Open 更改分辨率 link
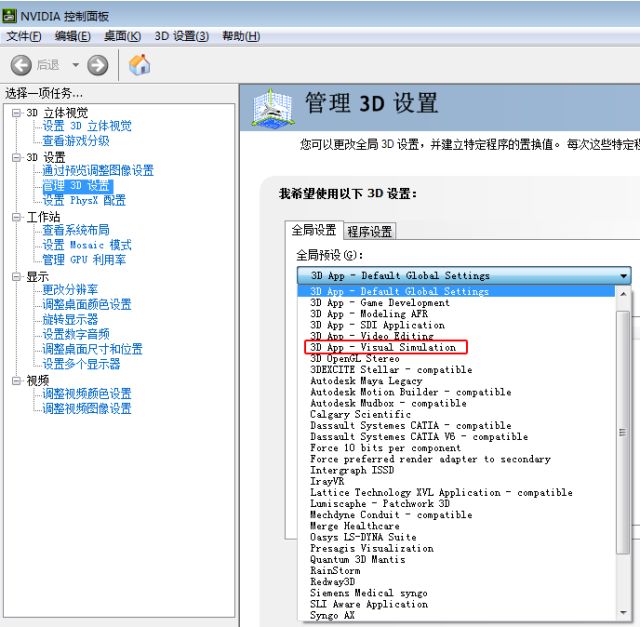Viewport: 640px width, 627px height. 70,289
